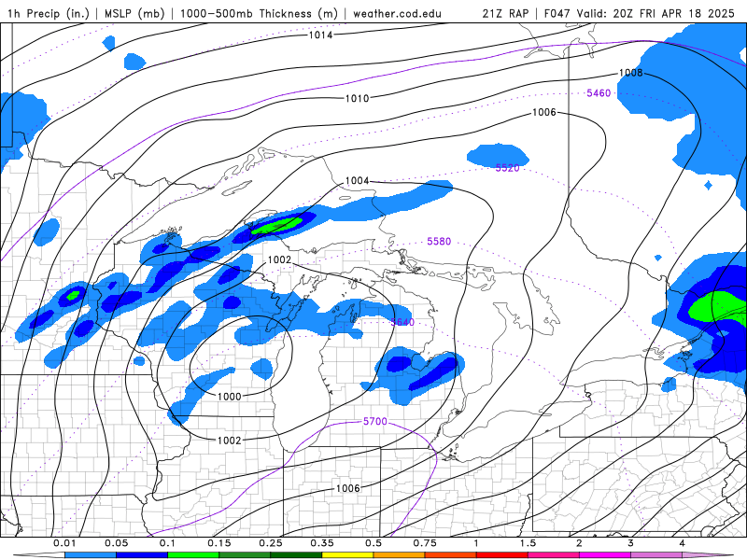This screenshot has height=560, width=747.
Task: Pick the yellow 0.35–0.5 legend swatch
Action: click(347, 555)
